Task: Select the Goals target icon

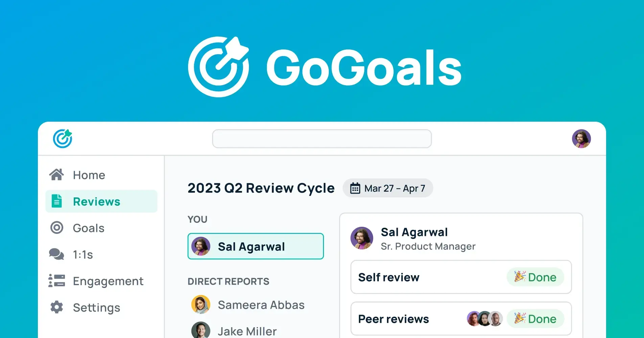Action: coord(56,228)
